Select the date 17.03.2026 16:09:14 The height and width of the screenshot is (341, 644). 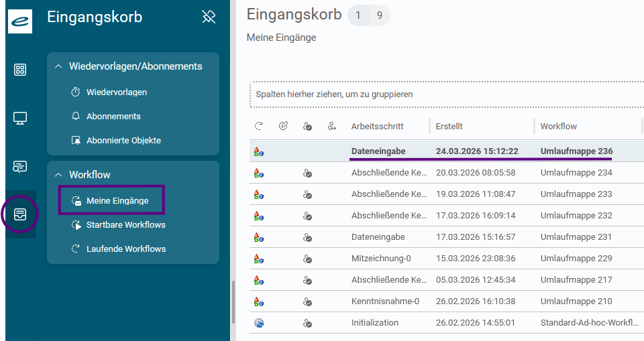(476, 216)
